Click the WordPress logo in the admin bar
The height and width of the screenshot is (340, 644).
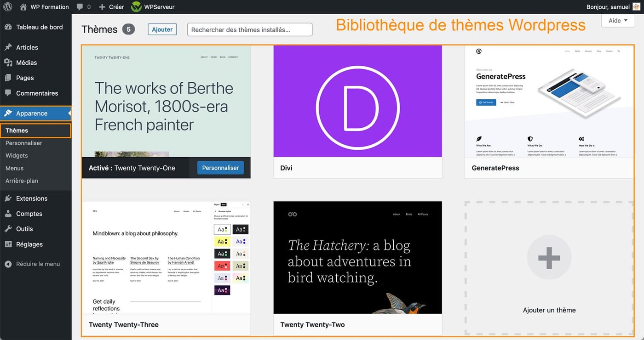pyautogui.click(x=7, y=6)
